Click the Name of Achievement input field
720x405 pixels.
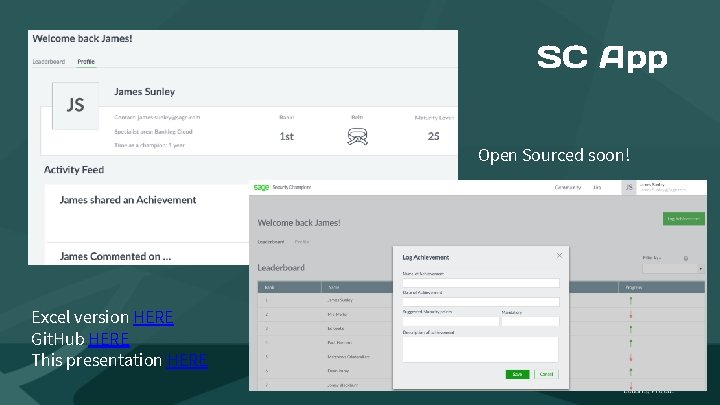pyautogui.click(x=481, y=282)
